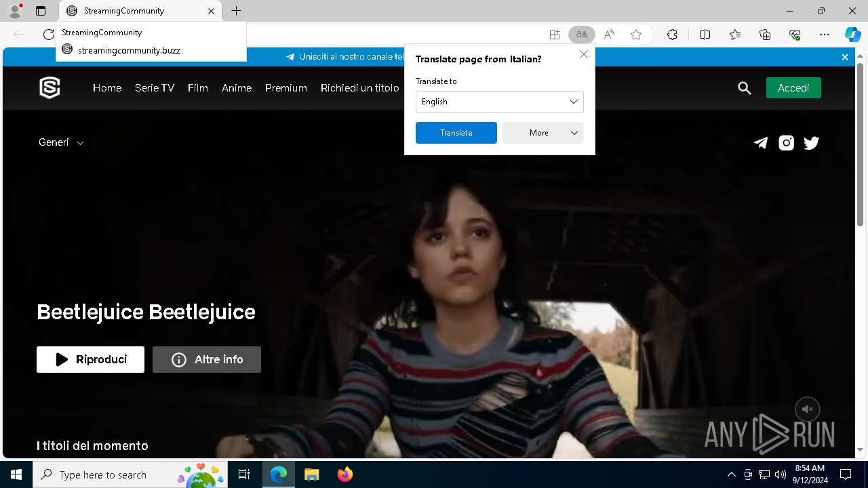The height and width of the screenshot is (488, 868).
Task: Open the Twitter social icon
Action: tap(811, 142)
